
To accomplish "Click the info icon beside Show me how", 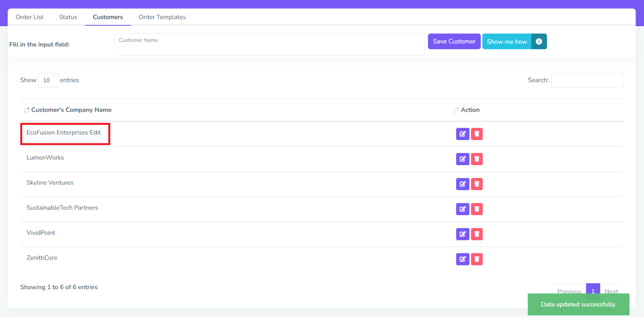I will point(539,41).
